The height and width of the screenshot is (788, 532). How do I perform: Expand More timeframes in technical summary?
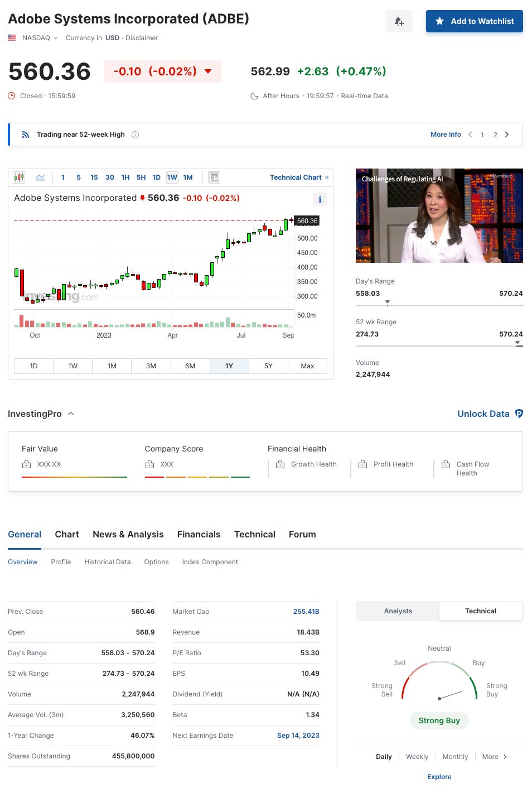495,757
